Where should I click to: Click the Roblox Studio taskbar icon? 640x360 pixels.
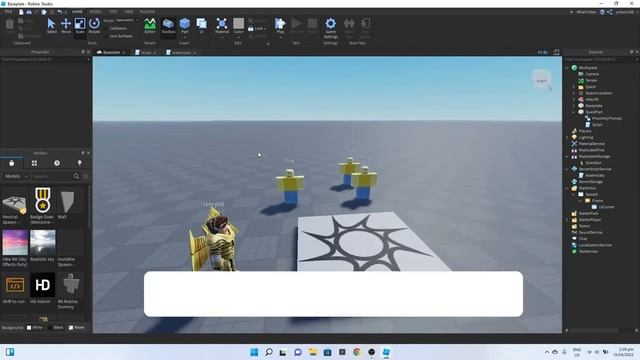386,352
